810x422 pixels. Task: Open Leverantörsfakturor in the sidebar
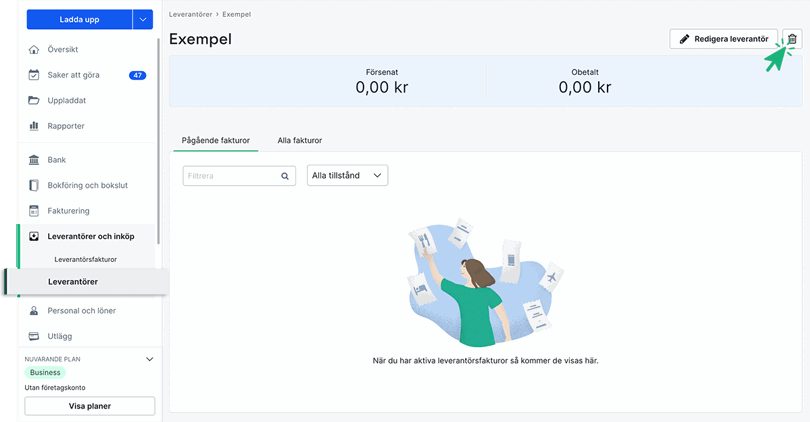pos(86,259)
